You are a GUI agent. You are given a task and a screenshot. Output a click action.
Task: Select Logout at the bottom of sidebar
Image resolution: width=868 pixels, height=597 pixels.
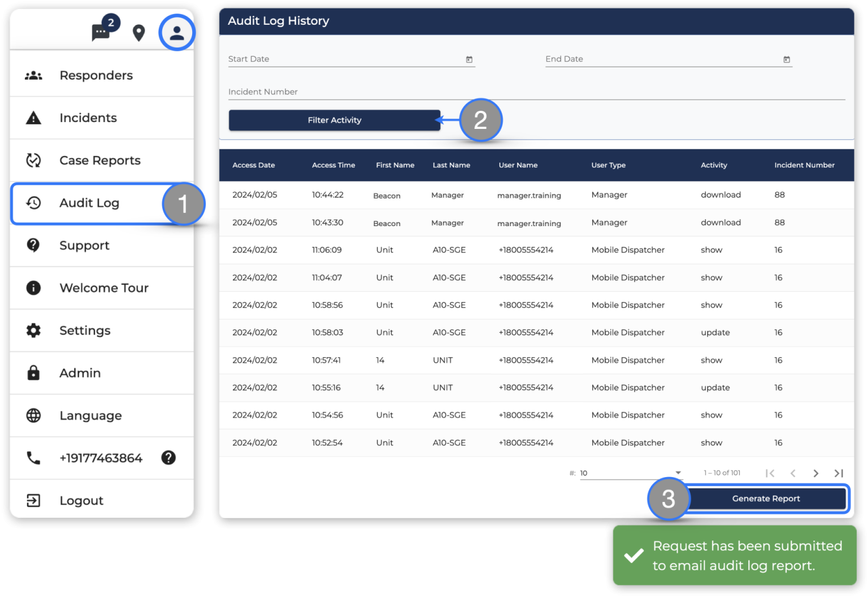[x=81, y=500]
